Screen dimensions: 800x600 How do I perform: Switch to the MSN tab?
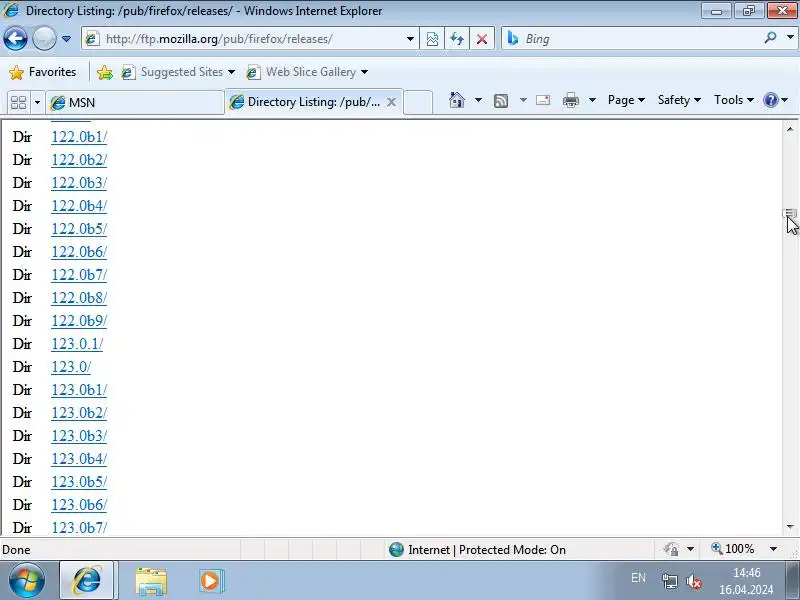click(135, 103)
